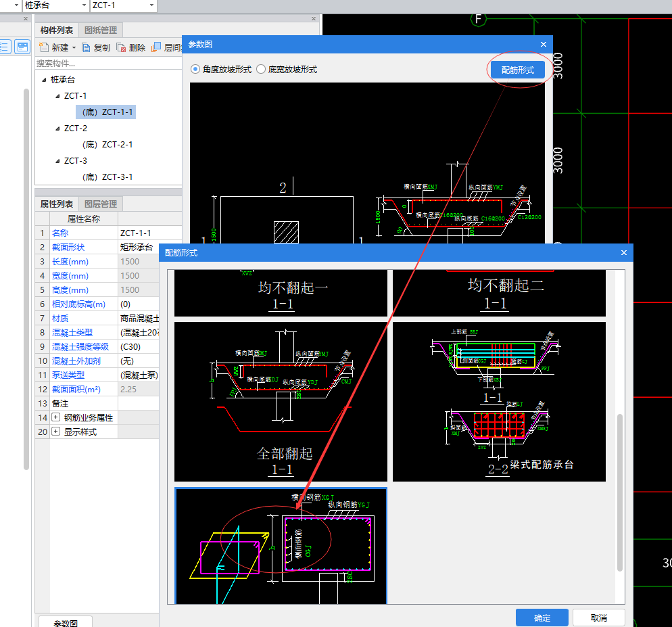Open the 新建 dropdown arrow
672x627 pixels.
pos(74,47)
